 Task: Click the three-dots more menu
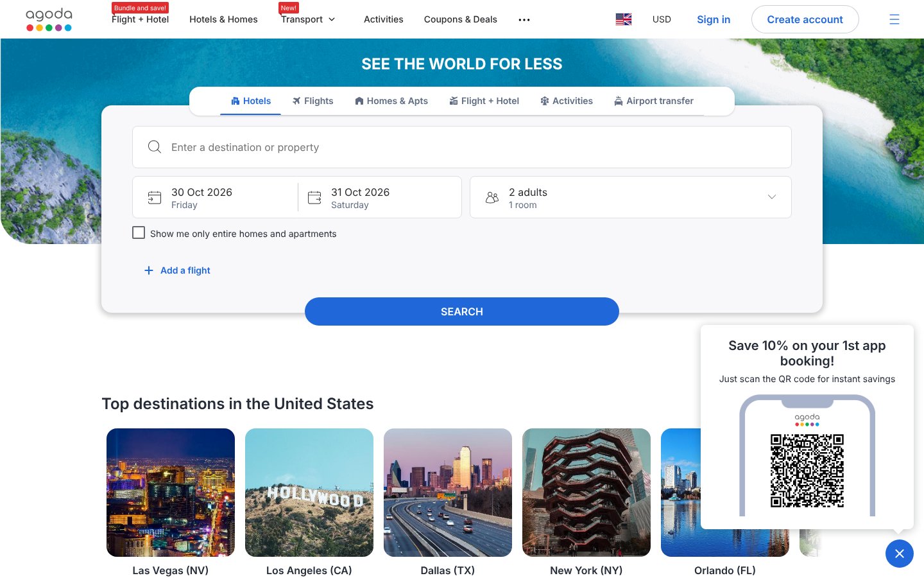(524, 20)
